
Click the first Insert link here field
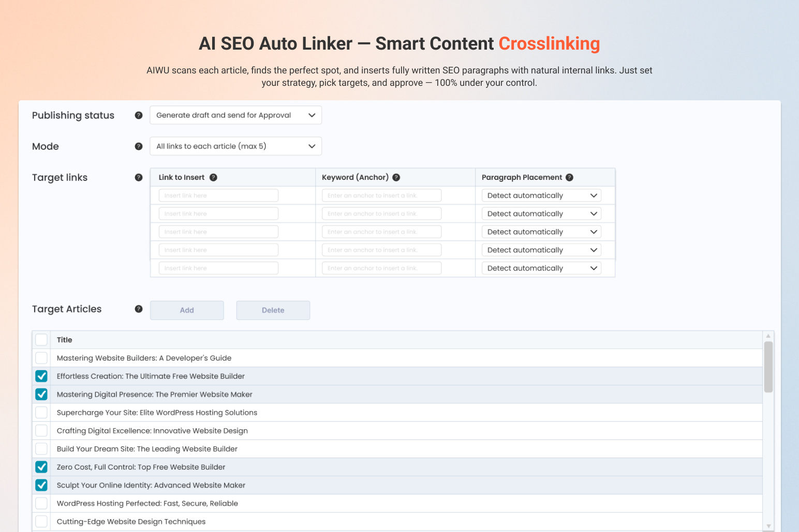(218, 195)
